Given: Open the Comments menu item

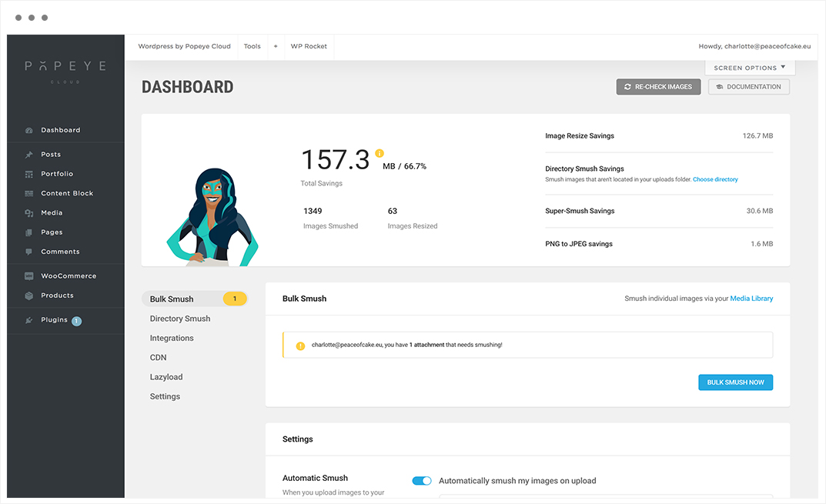Looking at the screenshot, I should pyautogui.click(x=60, y=252).
